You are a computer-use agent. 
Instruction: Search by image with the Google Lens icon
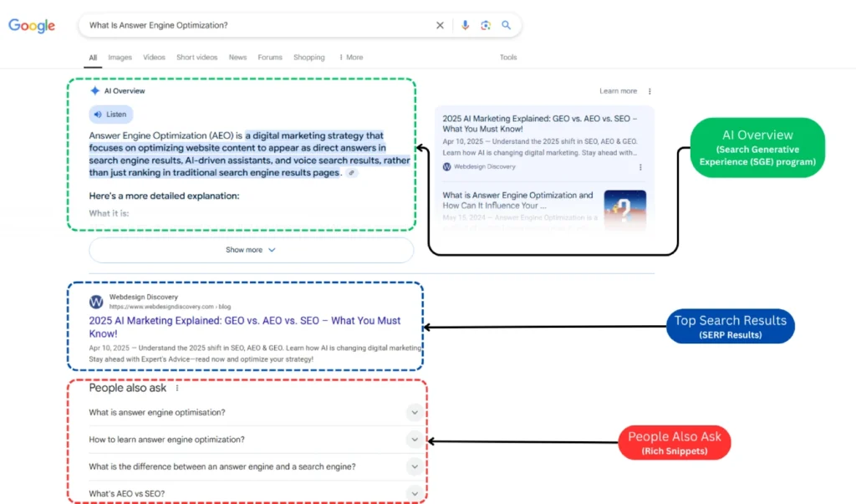tap(486, 25)
